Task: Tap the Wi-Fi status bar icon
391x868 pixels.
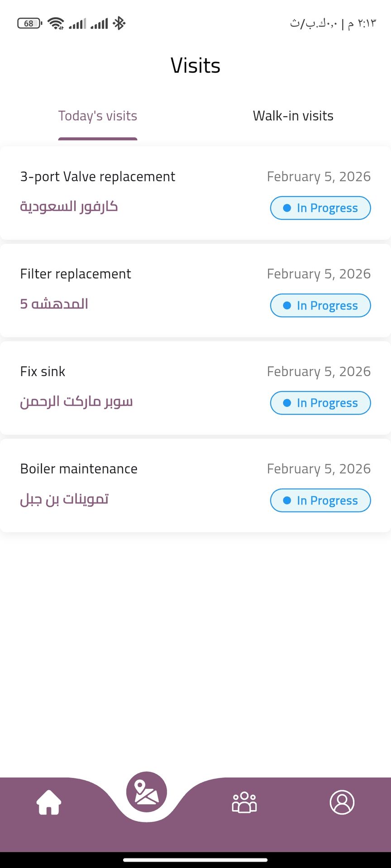Action: pyautogui.click(x=56, y=24)
